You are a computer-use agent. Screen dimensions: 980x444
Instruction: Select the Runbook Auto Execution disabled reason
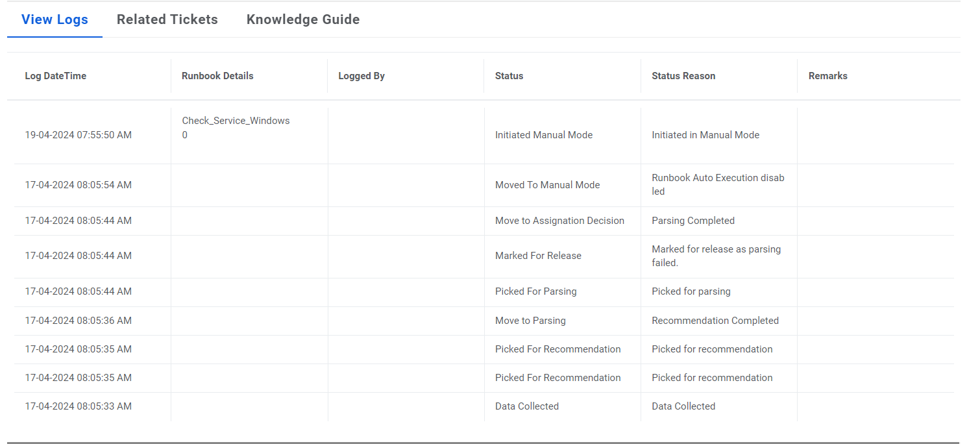point(718,185)
